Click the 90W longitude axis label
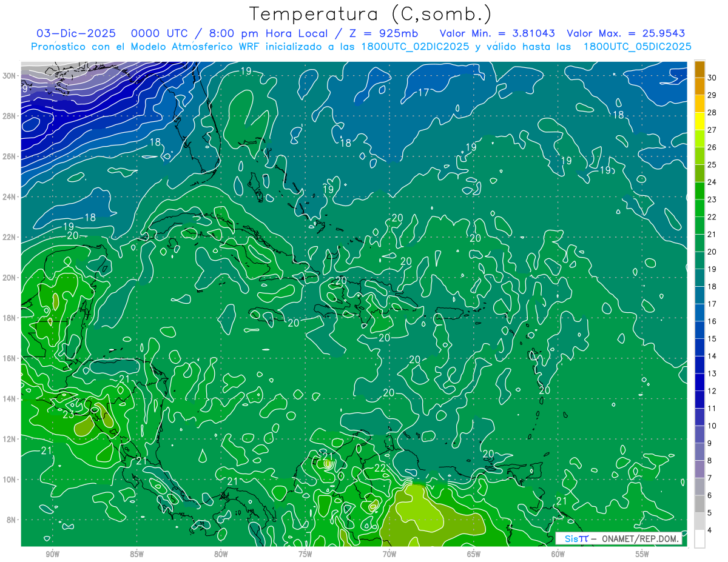 point(52,554)
